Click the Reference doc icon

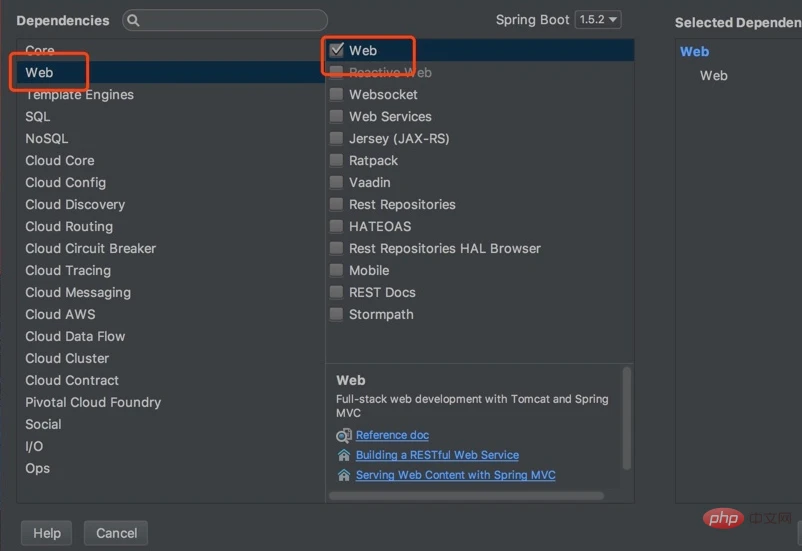tap(344, 435)
